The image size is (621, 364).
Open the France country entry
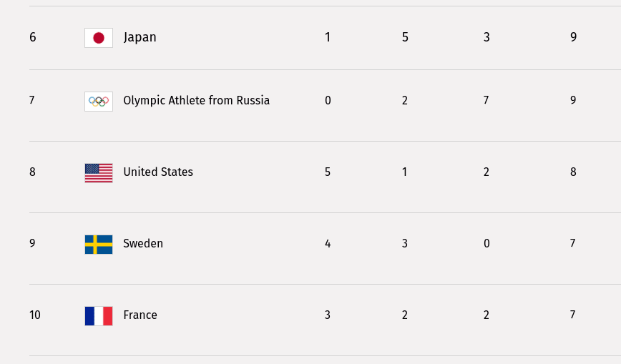[x=140, y=315]
